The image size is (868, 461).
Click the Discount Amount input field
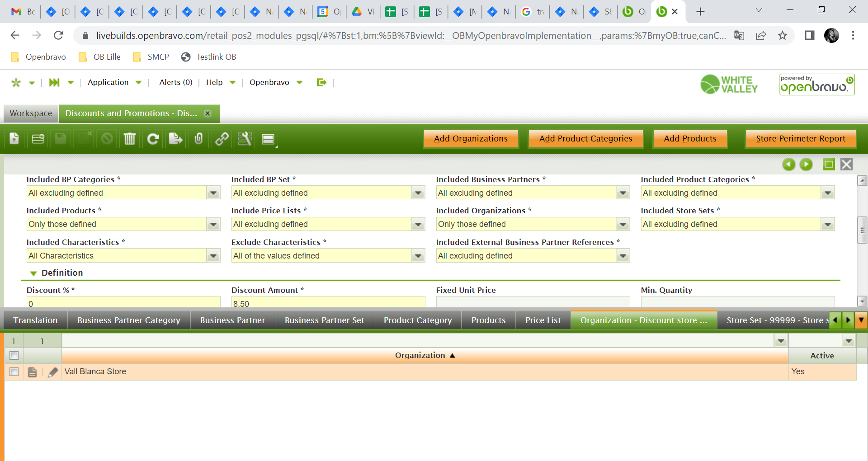tap(328, 303)
